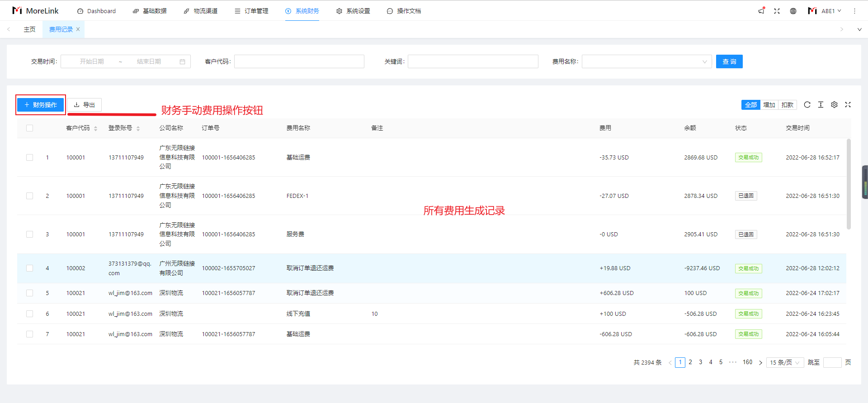
Task: Click the 查询 search button
Action: click(x=729, y=61)
